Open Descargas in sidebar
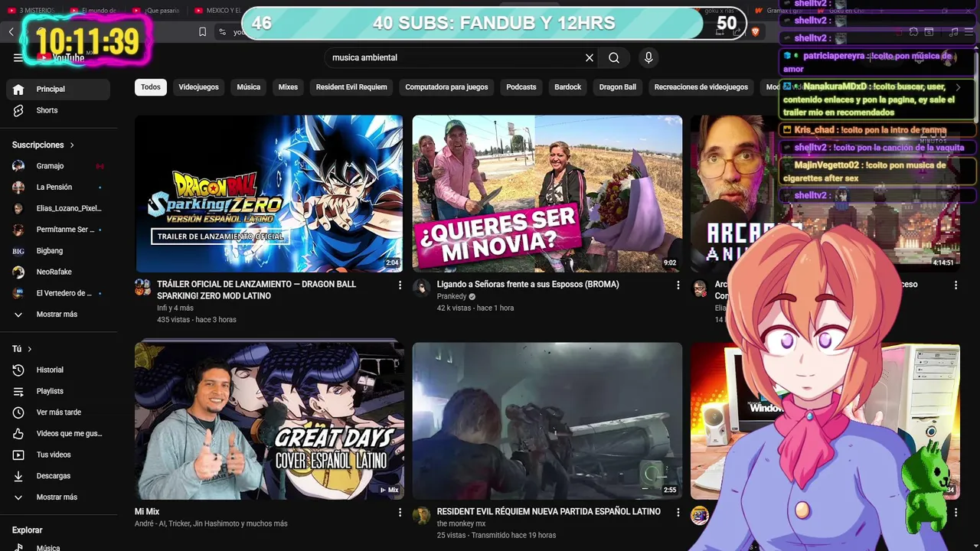Viewport: 980px width, 551px height. pos(58,476)
